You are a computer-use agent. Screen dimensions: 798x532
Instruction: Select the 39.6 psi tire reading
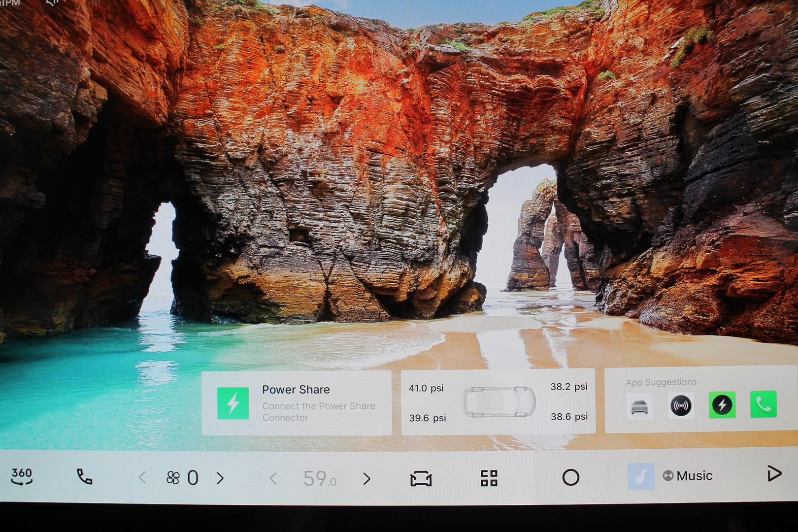tap(427, 418)
